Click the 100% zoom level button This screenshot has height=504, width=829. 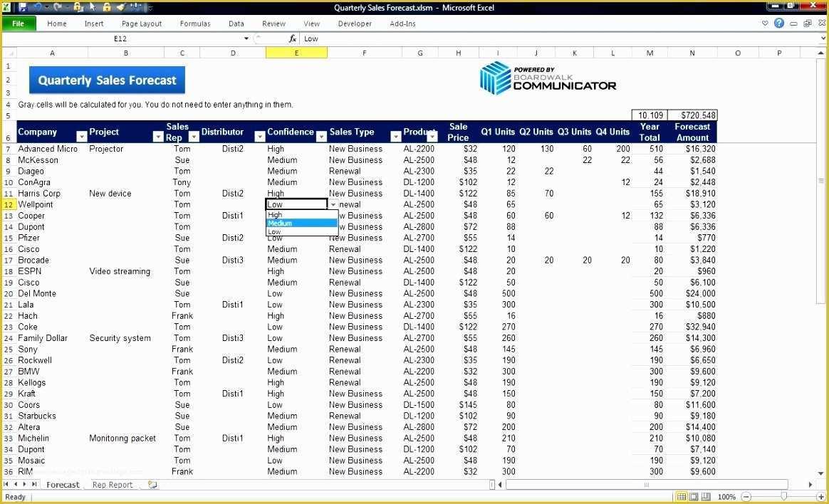[726, 497]
